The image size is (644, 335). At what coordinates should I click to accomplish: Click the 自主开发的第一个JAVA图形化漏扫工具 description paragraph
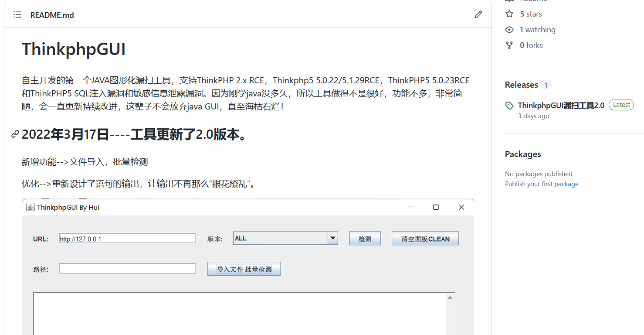point(246,93)
